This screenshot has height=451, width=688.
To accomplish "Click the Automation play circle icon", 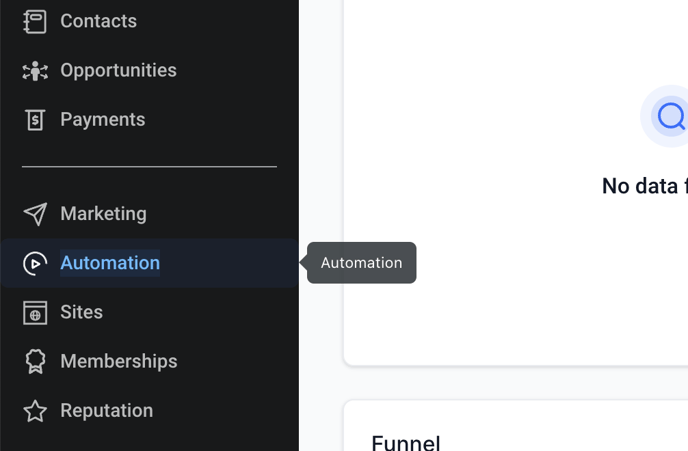I will (x=35, y=263).
